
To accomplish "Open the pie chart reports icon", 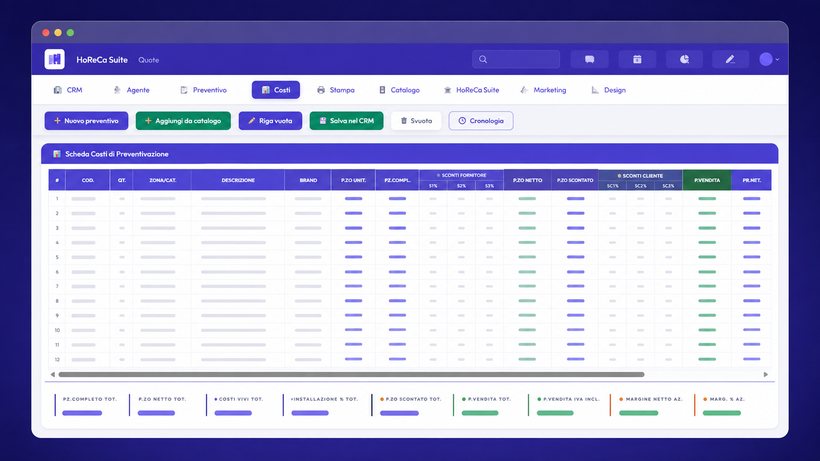I will [x=684, y=59].
